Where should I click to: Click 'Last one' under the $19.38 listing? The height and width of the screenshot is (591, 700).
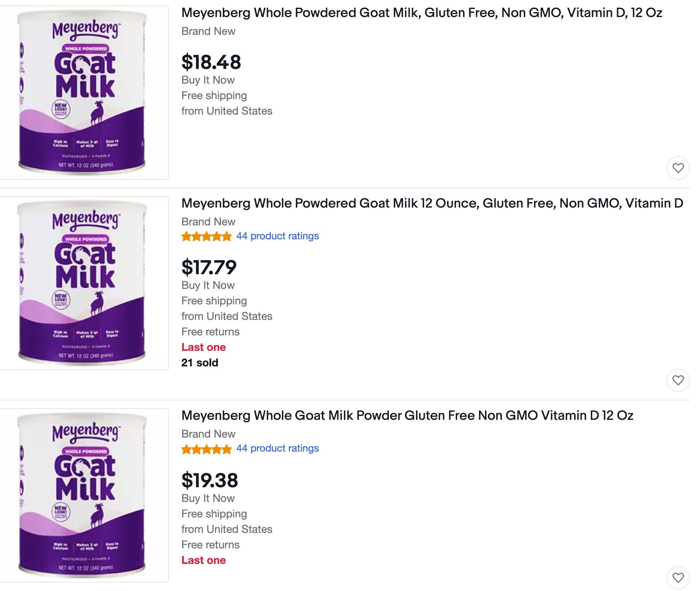(203, 560)
